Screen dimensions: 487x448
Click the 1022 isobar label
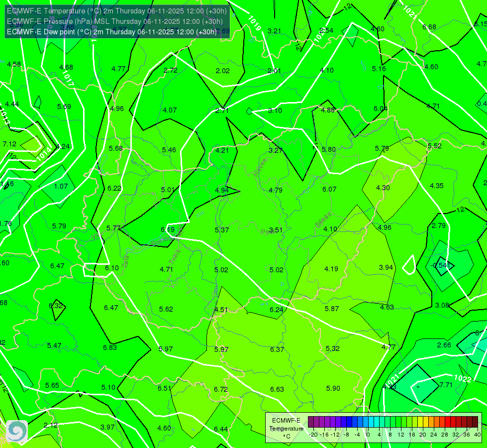pos(463,378)
